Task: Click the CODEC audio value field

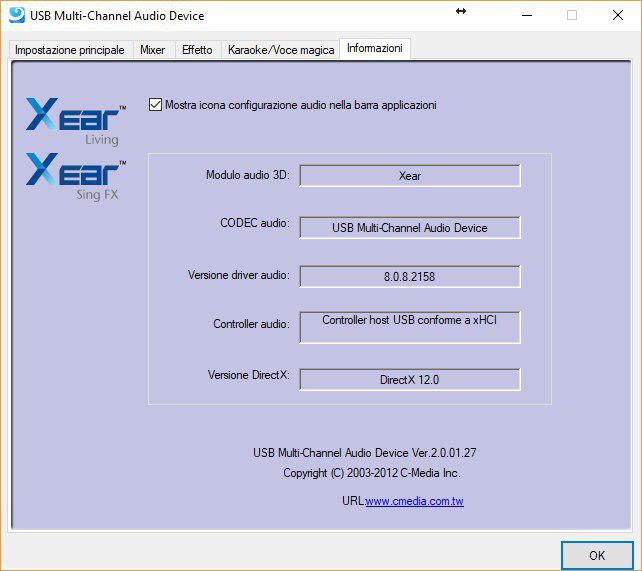Action: click(x=410, y=228)
